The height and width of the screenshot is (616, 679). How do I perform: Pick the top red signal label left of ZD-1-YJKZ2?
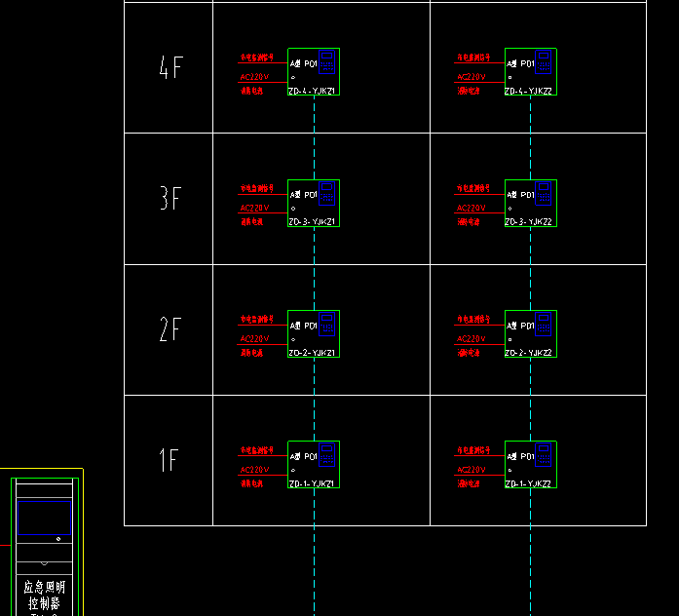point(473,450)
